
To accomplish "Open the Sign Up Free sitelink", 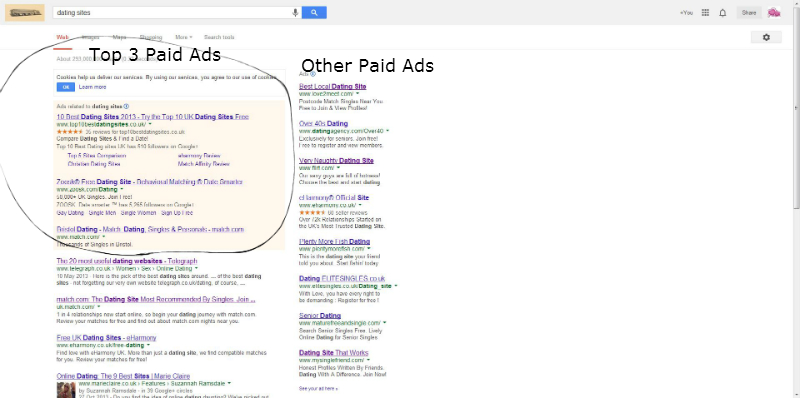I will coord(177,213).
